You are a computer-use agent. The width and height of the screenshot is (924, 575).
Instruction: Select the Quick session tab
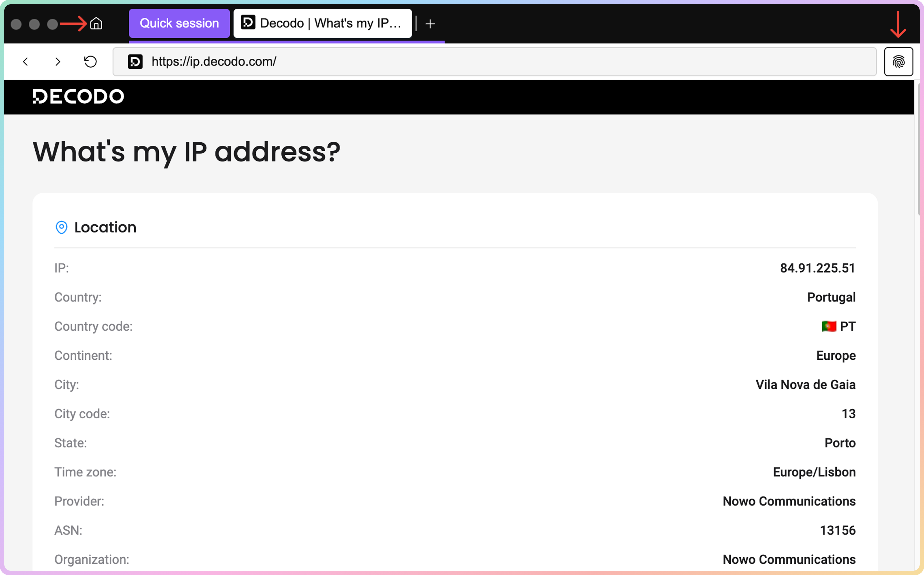click(x=179, y=23)
